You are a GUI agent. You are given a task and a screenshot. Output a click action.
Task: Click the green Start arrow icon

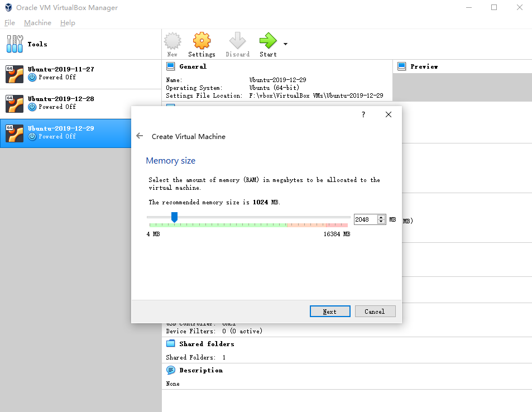(x=268, y=41)
